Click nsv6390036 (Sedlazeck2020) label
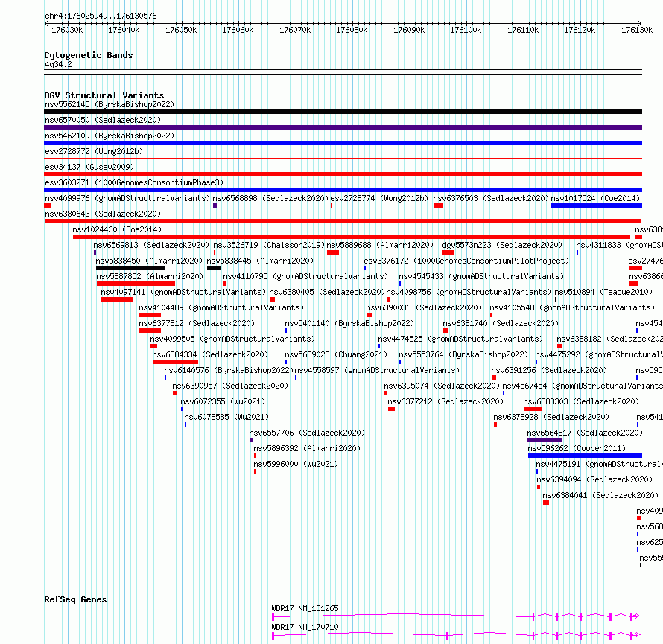The height and width of the screenshot is (644, 663). click(424, 307)
